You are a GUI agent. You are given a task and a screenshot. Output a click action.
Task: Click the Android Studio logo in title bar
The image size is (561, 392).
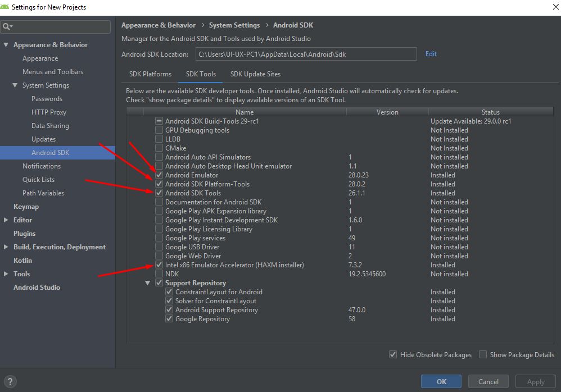pyautogui.click(x=4, y=7)
